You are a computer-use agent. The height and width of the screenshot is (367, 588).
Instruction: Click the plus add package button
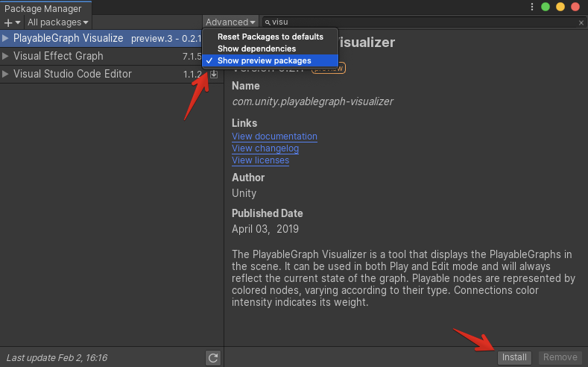click(x=12, y=22)
